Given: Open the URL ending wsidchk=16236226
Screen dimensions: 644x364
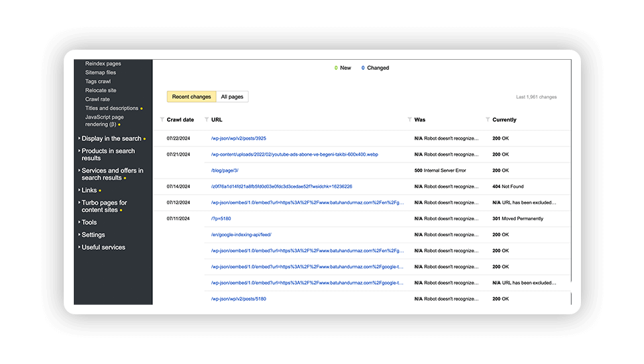Looking at the screenshot, I should pos(281,186).
